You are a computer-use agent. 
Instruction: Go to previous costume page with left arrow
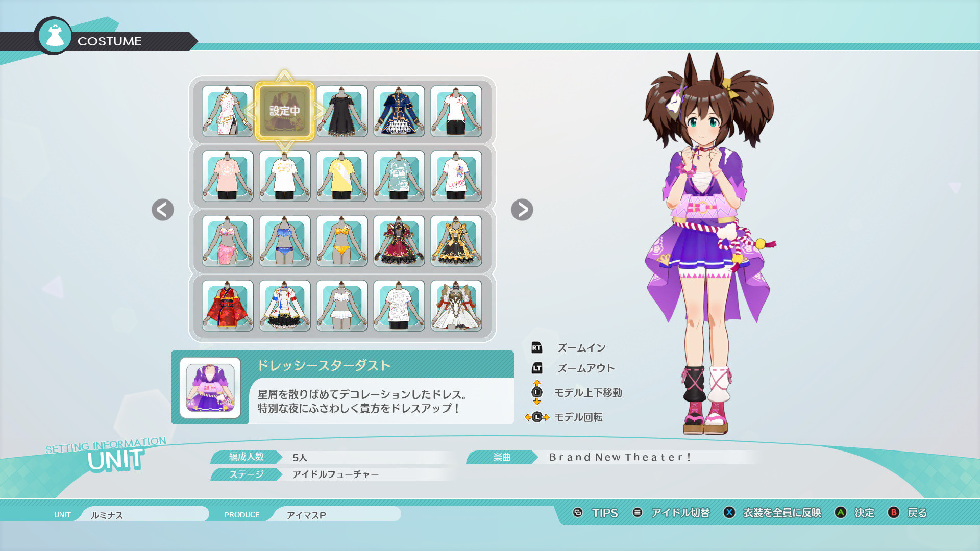[162, 210]
